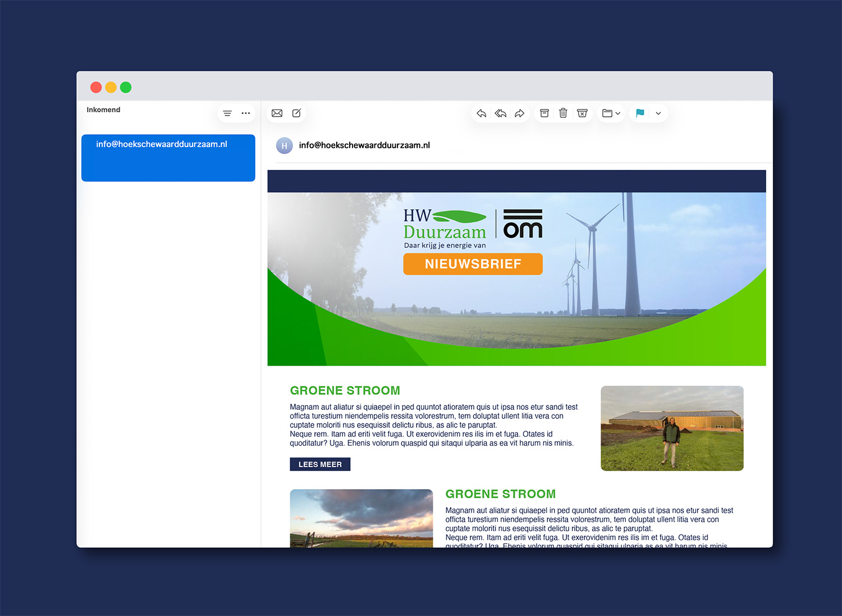Click the get new mail envelope icon

pyautogui.click(x=277, y=113)
